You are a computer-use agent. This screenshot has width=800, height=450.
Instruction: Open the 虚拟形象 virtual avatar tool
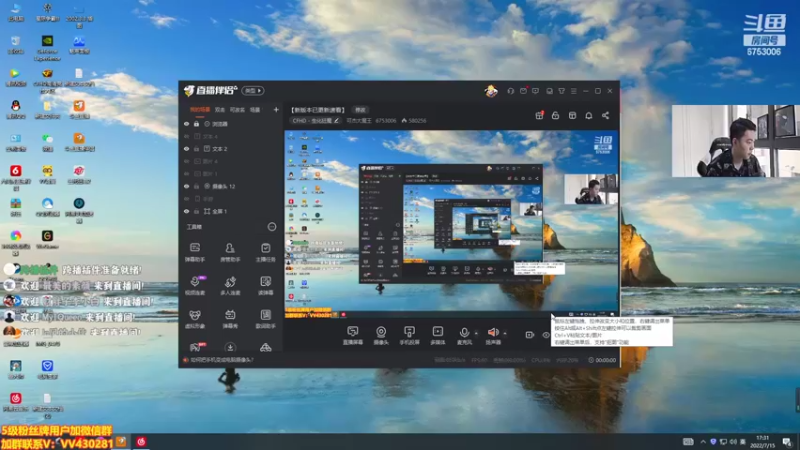click(195, 319)
